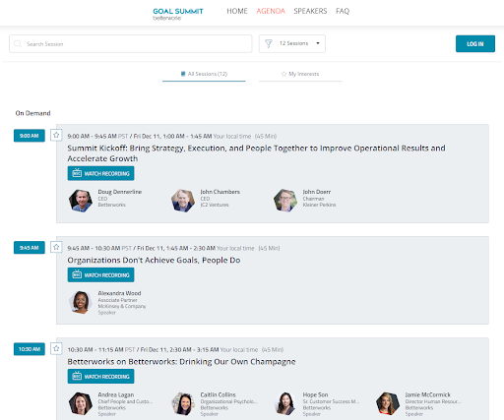Click the filter funnel icon

[x=269, y=43]
